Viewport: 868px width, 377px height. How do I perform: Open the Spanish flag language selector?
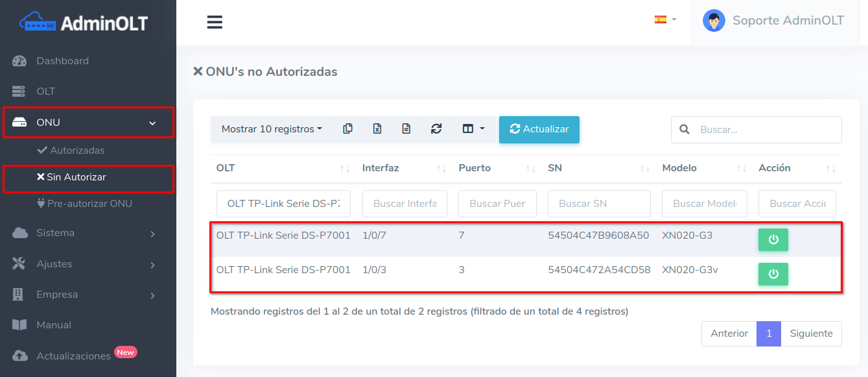coord(665,19)
